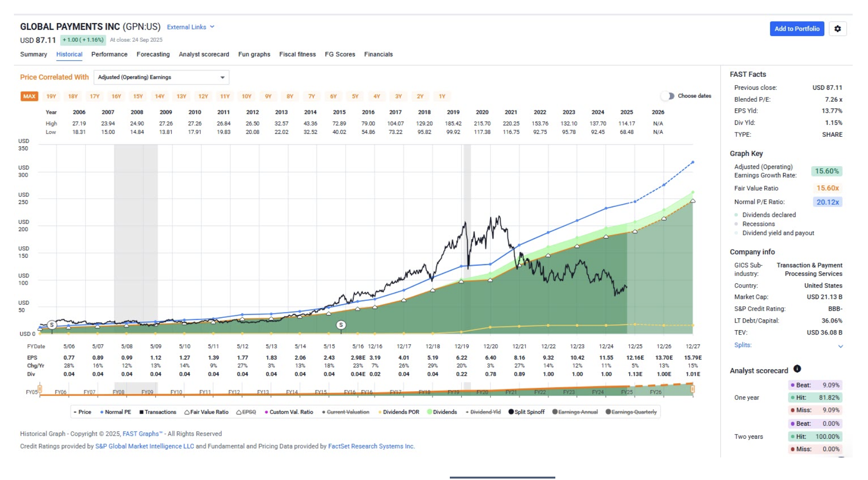Choose the 10Y time range
The height and width of the screenshot is (480, 868).
pos(246,96)
